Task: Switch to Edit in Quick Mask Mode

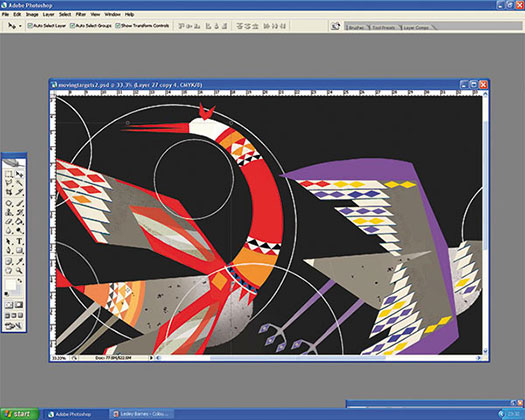Action: coord(19,305)
